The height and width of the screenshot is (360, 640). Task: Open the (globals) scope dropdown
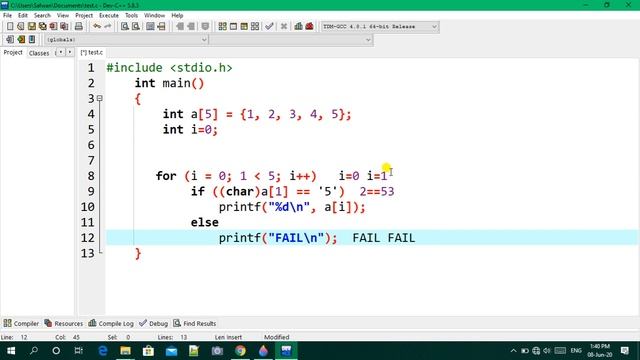click(126, 40)
